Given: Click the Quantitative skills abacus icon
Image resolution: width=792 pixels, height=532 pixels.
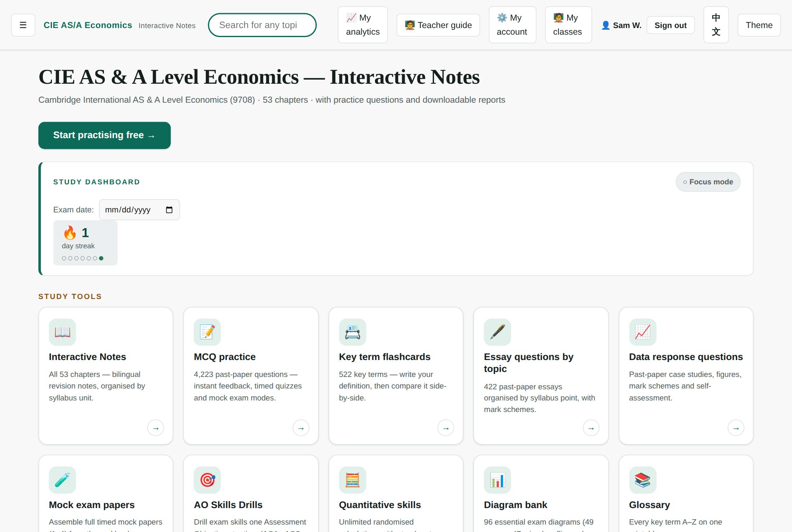Looking at the screenshot, I should (352, 480).
